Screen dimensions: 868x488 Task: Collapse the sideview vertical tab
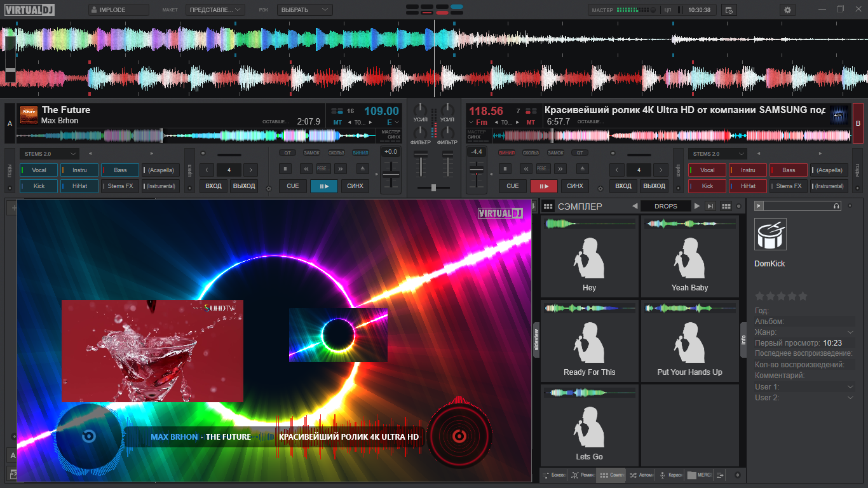pos(536,340)
